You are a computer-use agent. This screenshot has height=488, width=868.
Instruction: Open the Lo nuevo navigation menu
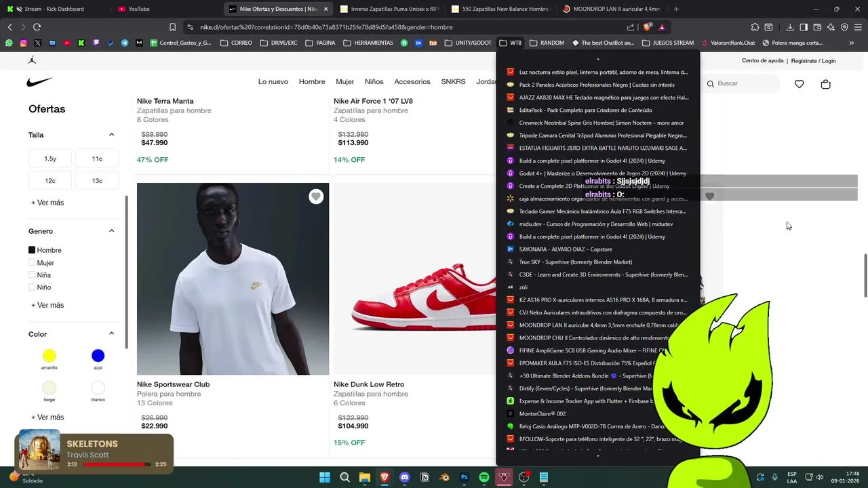[x=273, y=81]
